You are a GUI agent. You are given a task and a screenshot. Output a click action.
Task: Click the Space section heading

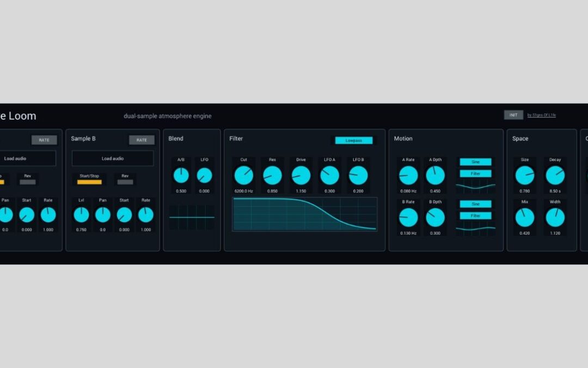click(520, 138)
